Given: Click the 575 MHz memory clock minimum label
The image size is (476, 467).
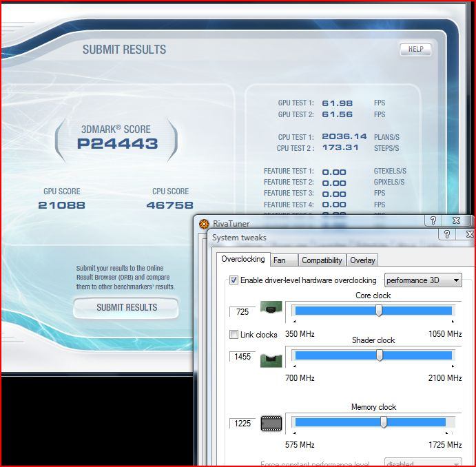Looking at the screenshot, I should pyautogui.click(x=300, y=445).
